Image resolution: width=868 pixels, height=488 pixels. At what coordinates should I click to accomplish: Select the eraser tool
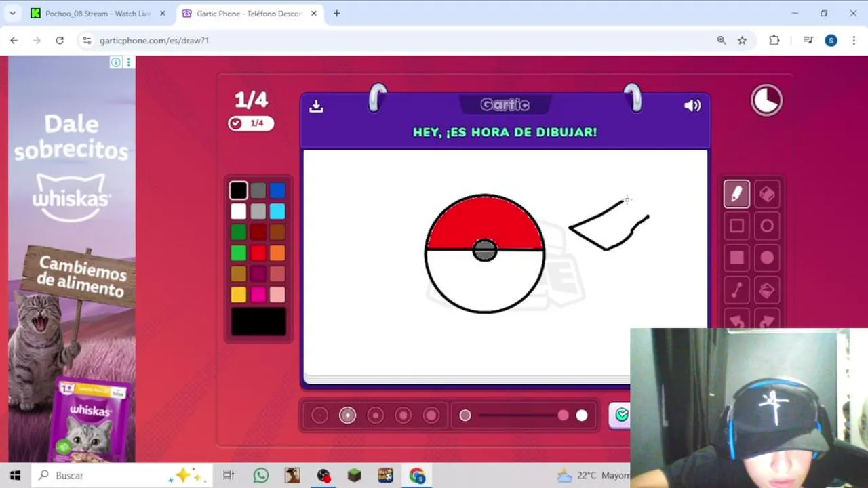(x=767, y=195)
